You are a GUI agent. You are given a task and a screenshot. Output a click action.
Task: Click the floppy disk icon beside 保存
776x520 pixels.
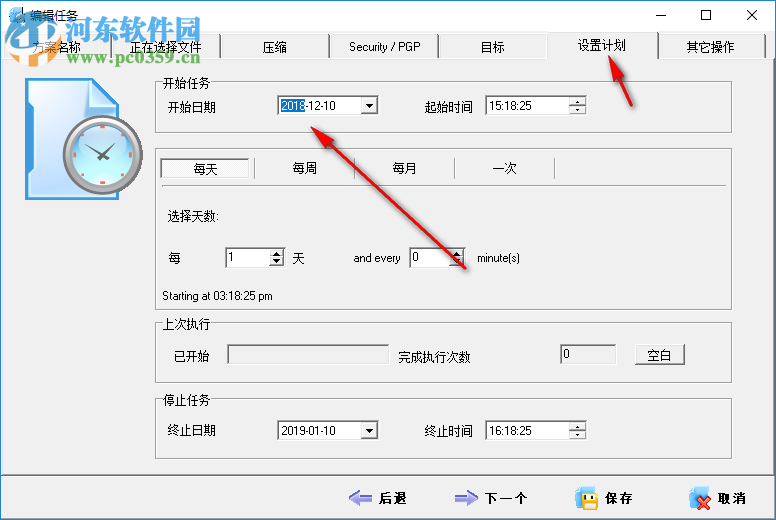[586, 498]
